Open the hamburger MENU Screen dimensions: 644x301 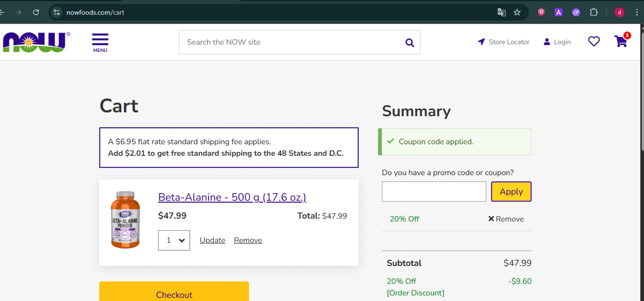(100, 43)
